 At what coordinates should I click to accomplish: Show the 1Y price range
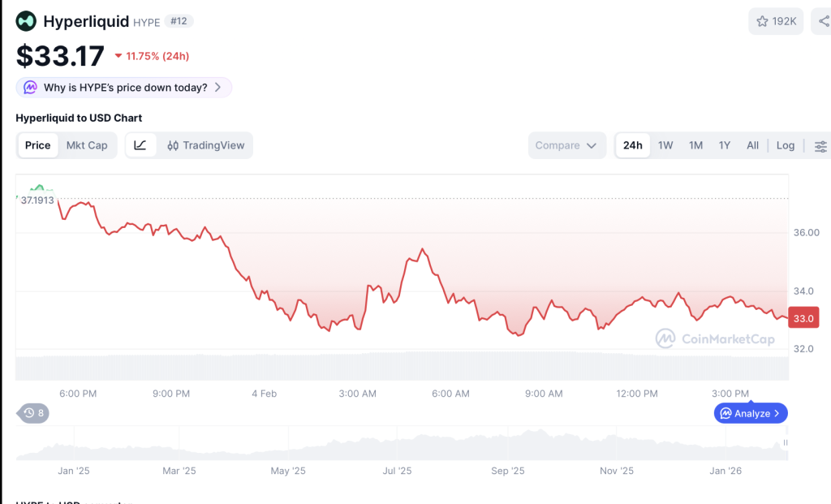click(x=725, y=145)
